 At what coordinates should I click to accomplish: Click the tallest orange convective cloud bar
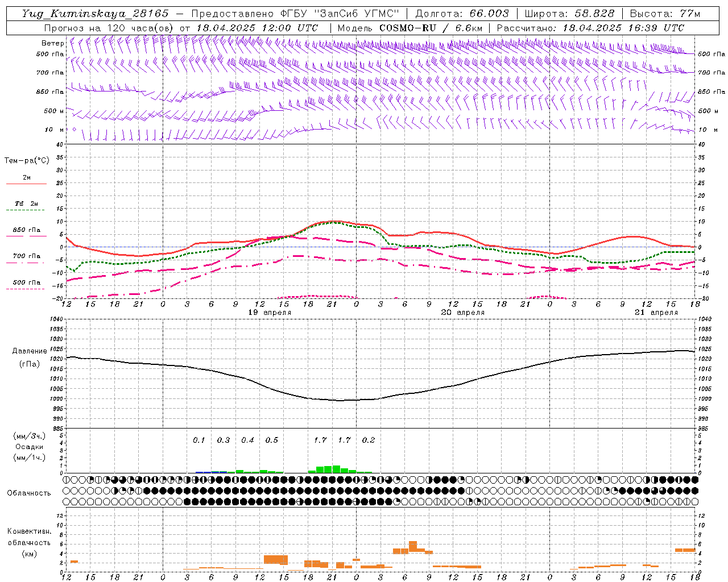(x=413, y=546)
